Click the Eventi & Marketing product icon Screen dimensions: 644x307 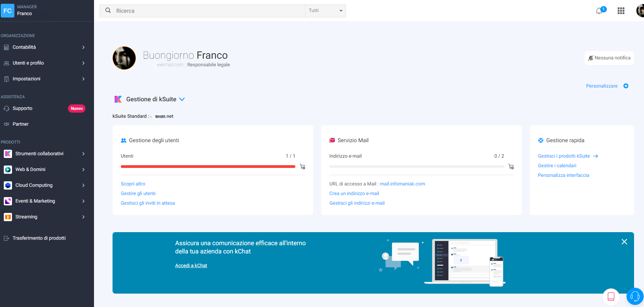click(8, 201)
